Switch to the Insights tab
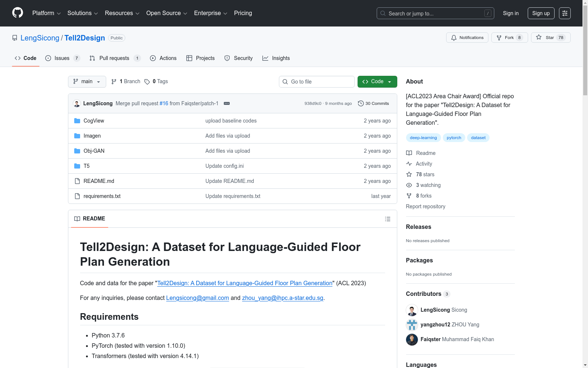The width and height of the screenshot is (588, 368). coord(276,58)
